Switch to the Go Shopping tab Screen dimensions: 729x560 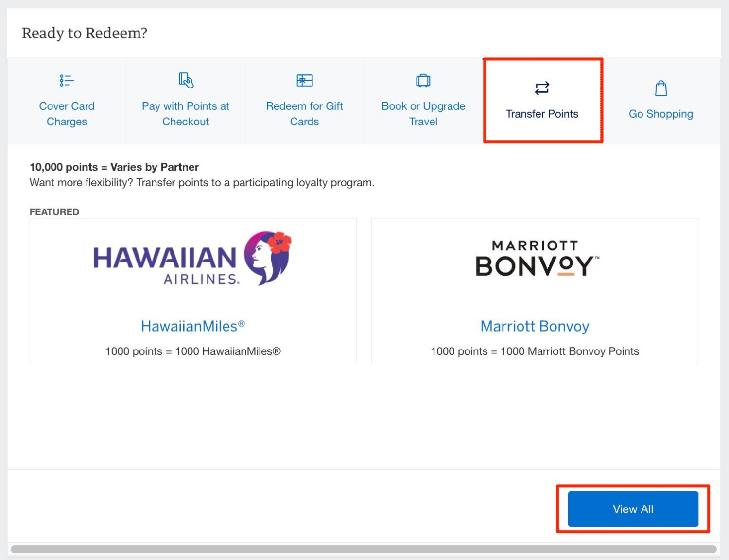[660, 113]
